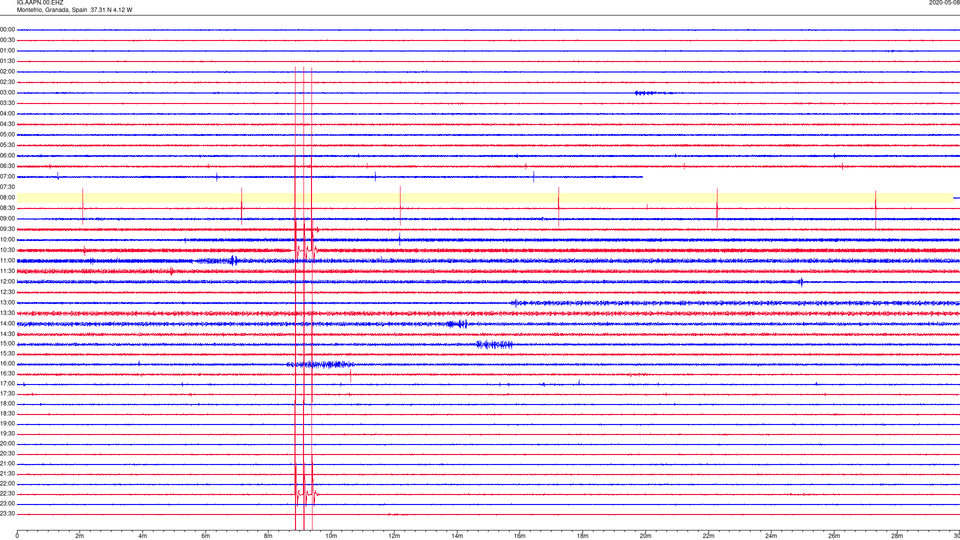The image size is (960, 540).
Task: Click the blue burst near 7m on the 11:00 trace
Action: pos(233,260)
